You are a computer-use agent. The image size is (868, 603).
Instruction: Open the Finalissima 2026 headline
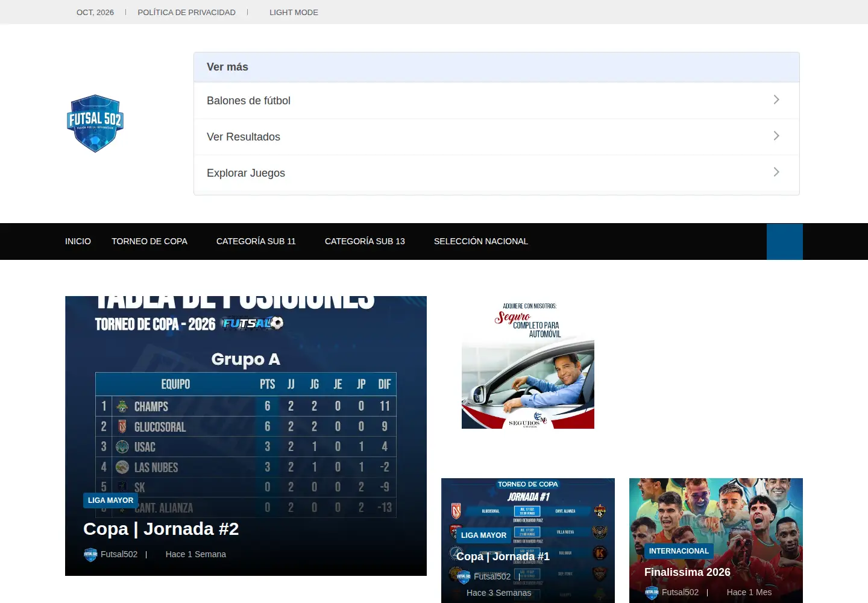point(687,572)
